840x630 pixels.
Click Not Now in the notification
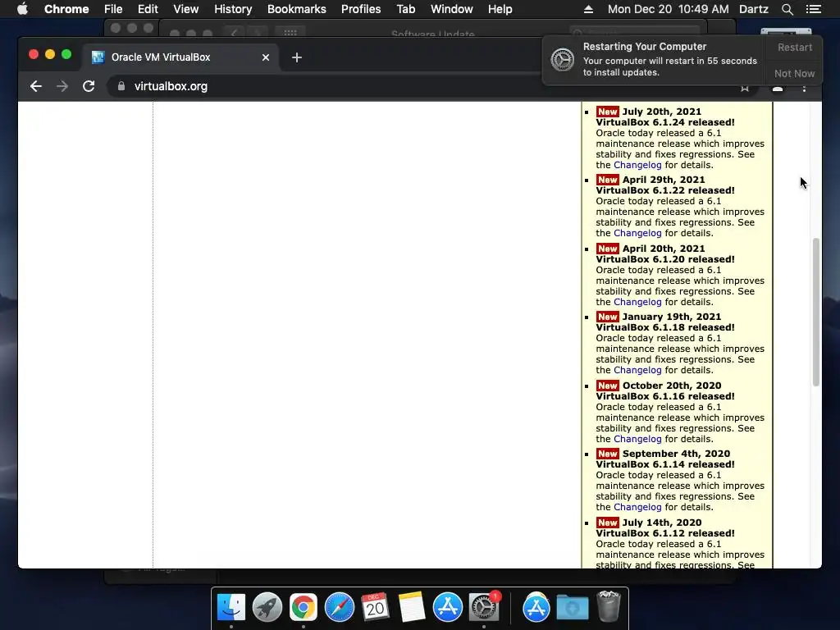tap(794, 73)
